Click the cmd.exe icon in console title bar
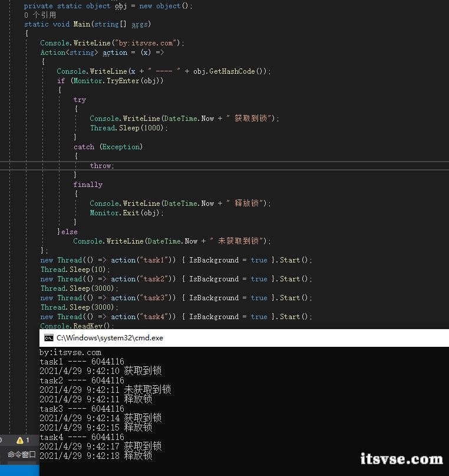The height and width of the screenshot is (476, 449). click(49, 338)
